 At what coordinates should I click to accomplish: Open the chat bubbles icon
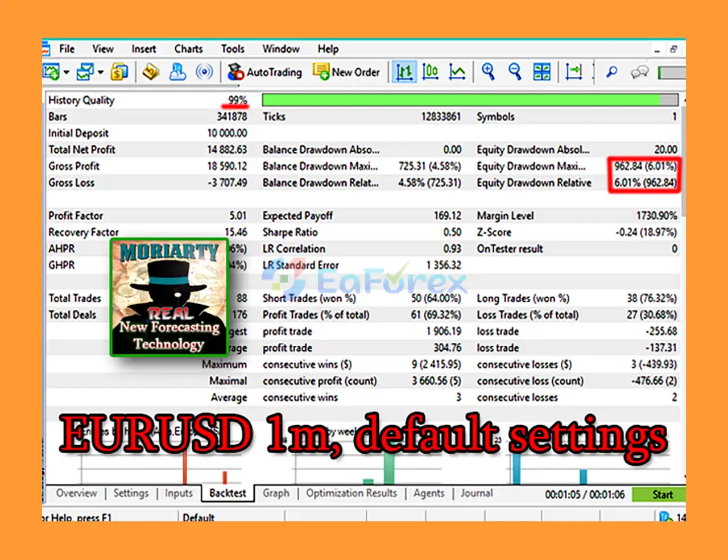[x=640, y=72]
